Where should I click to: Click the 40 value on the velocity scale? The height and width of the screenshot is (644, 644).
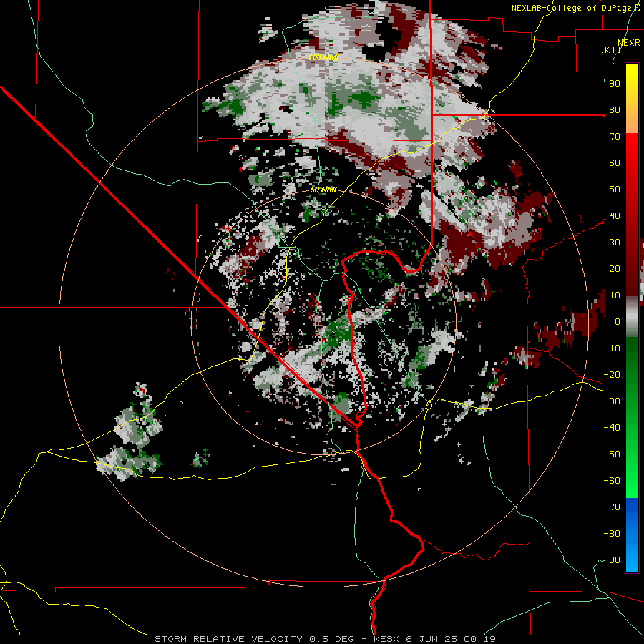pos(615,216)
